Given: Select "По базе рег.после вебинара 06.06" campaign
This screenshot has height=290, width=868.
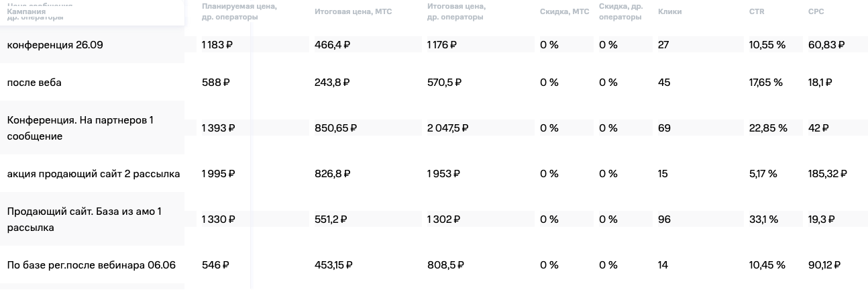Looking at the screenshot, I should pos(91,265).
